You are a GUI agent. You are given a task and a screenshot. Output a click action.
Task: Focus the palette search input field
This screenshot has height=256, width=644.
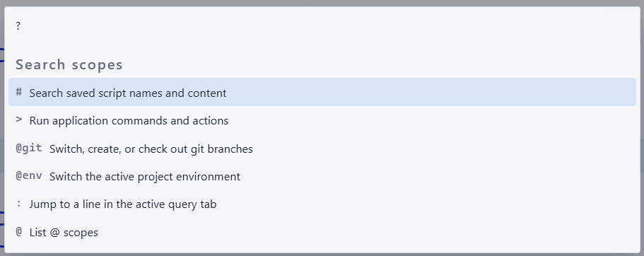322,26
